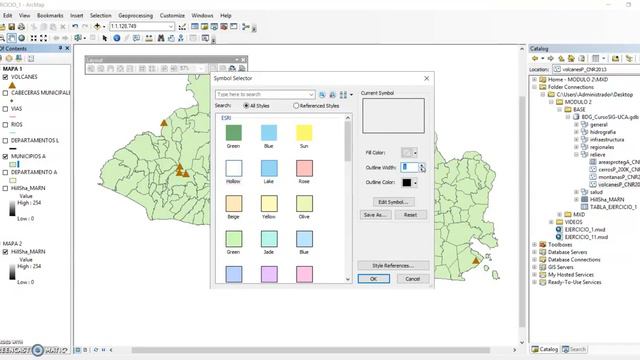This screenshot has width=640, height=360.
Task: Click the Catalog Go Back arrow icon
Action: coord(535,58)
